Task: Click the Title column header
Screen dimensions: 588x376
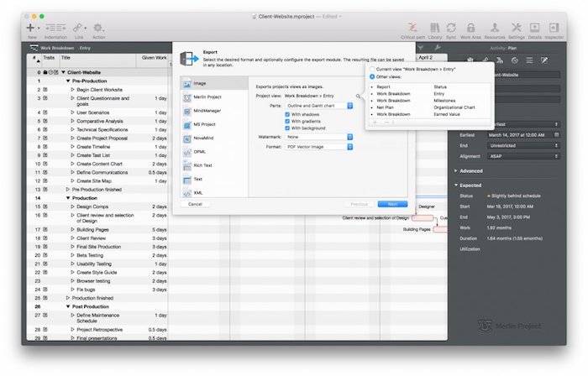Action: [97, 60]
